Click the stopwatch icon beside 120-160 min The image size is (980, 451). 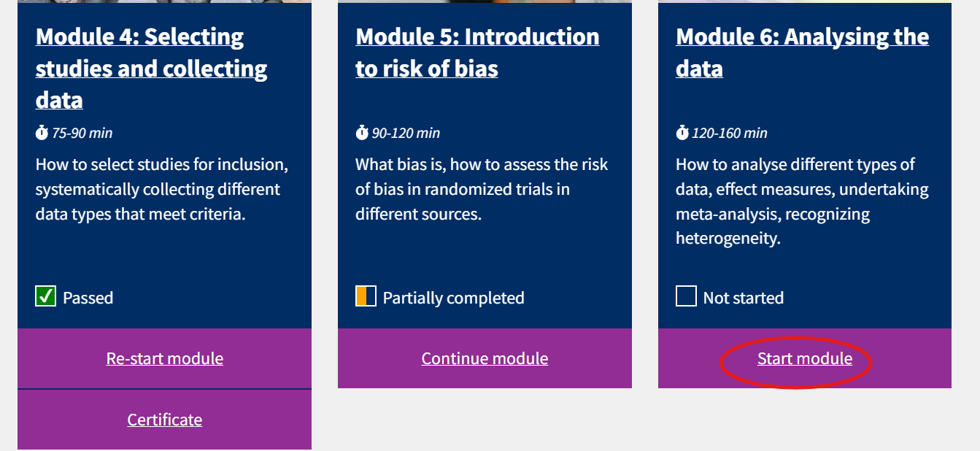[682, 133]
